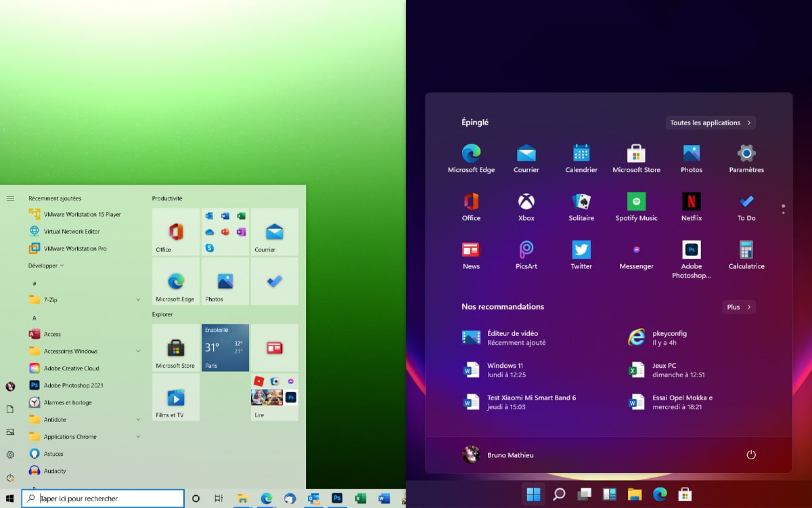This screenshot has height=508, width=812.
Task: Open pinned Microsoft Edge in Windows 11 menu
Action: [472, 159]
